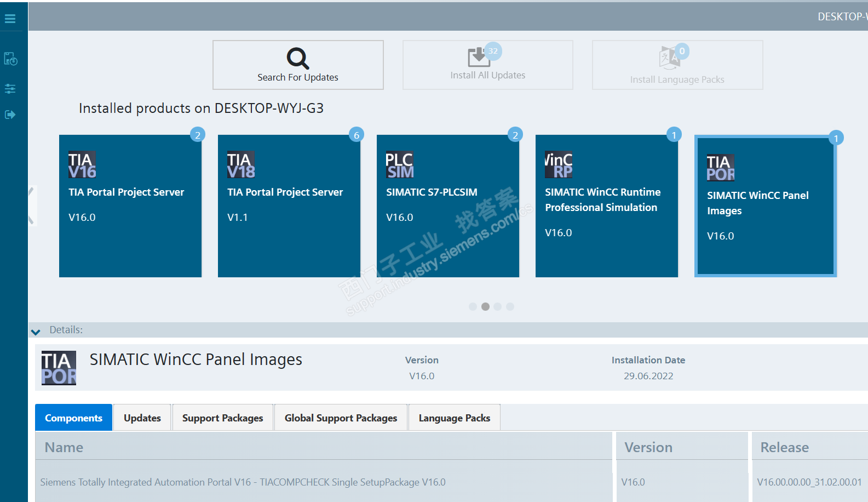Click update badge on SIMATIC WinCC Panel Images card
868x502 pixels.
pos(836,138)
